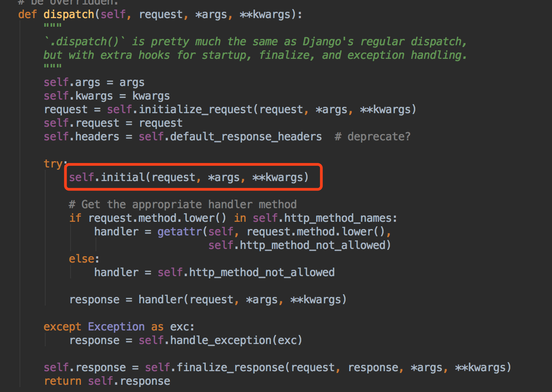The width and height of the screenshot is (552, 392).
Task: Click comment '# Get the appropriate handler method'
Action: click(183, 205)
